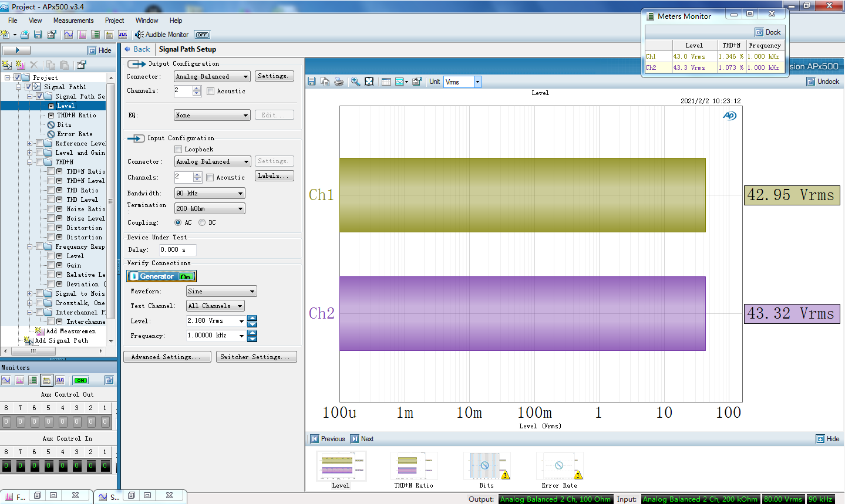
Task: Tick input Acoustic checkbox
Action: click(210, 178)
